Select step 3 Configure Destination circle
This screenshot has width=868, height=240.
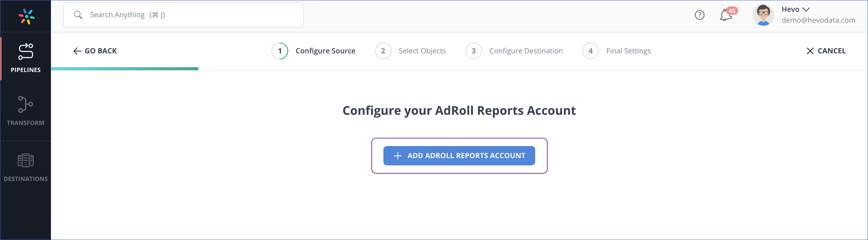pyautogui.click(x=474, y=51)
